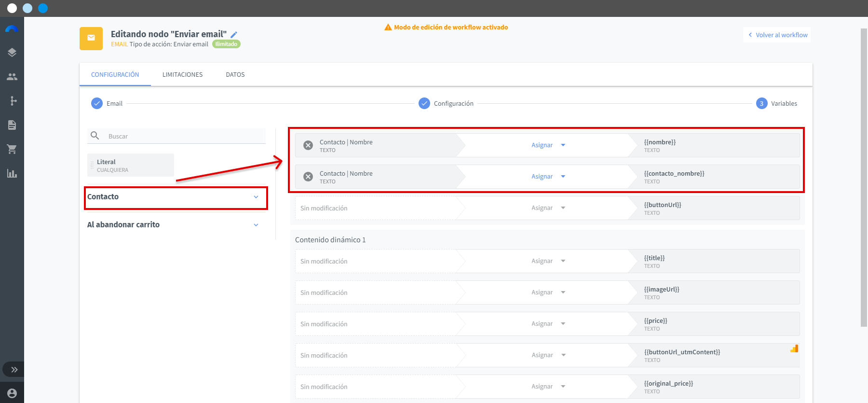Open the workflow branch icon in sidebar
The width and height of the screenshot is (868, 403).
click(13, 101)
